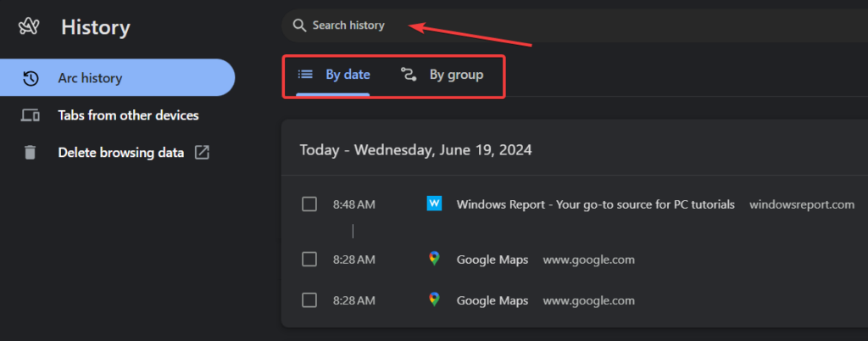Open the Delete browsing data link
Viewport: 868px width, 341px height.
[x=120, y=153]
